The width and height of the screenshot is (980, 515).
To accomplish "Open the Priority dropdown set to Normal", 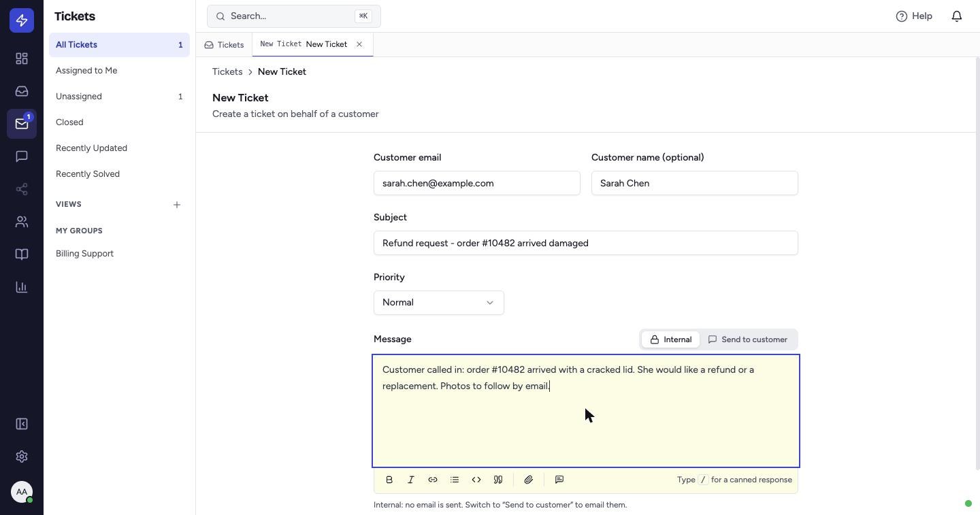I will [439, 303].
